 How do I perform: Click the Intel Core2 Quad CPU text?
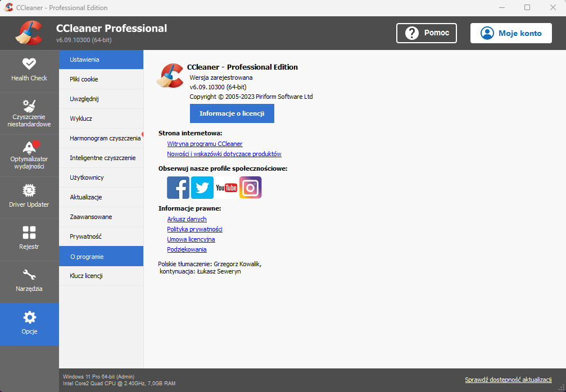point(119,384)
